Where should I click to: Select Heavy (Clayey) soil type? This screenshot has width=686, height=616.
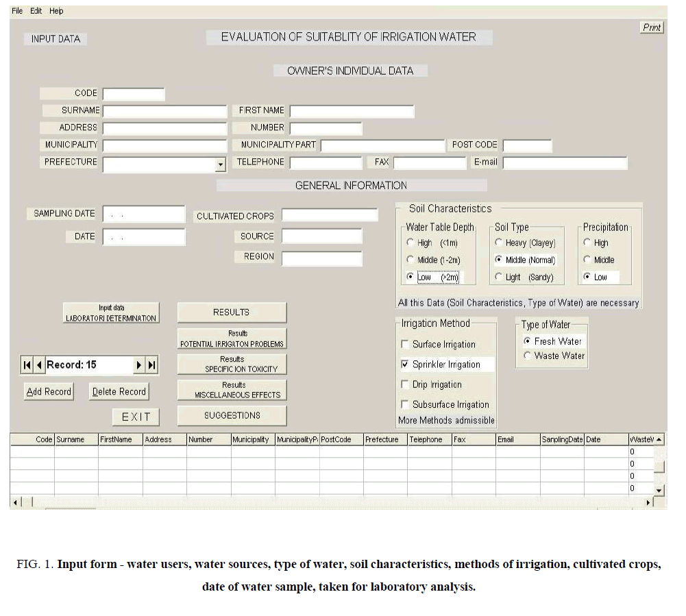[x=498, y=243]
